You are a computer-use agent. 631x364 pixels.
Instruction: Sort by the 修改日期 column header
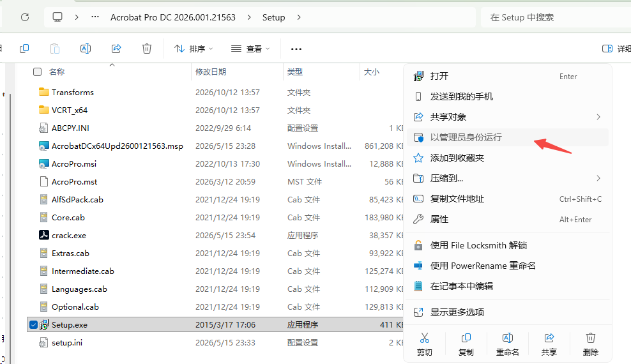tap(211, 72)
